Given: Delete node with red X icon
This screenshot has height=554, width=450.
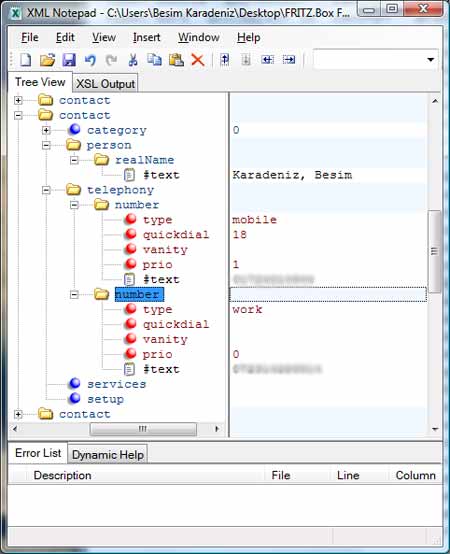Looking at the screenshot, I should pos(197,60).
